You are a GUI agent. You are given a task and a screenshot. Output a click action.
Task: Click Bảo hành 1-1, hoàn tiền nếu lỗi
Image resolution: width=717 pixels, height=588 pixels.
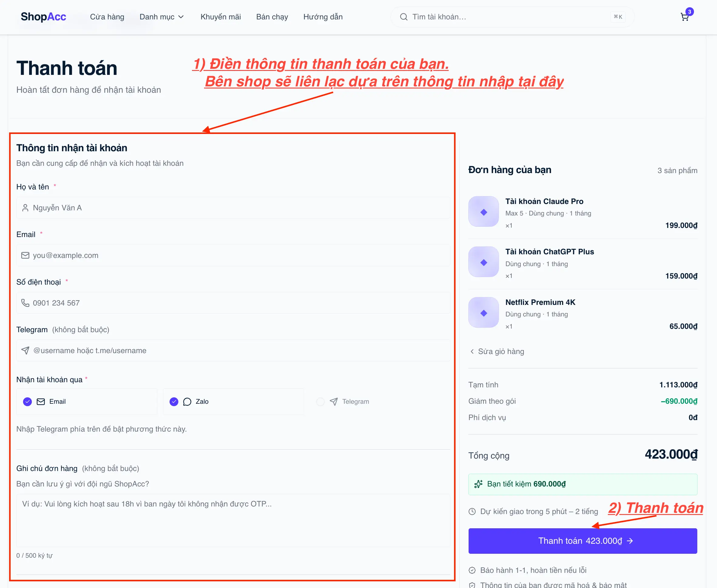[x=533, y=570]
